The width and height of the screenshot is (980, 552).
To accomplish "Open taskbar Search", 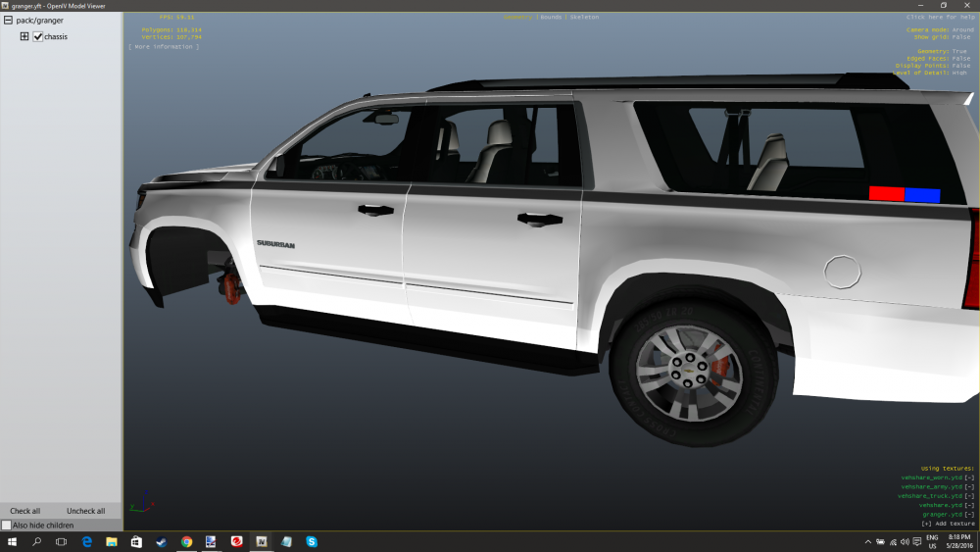I will tap(37, 542).
